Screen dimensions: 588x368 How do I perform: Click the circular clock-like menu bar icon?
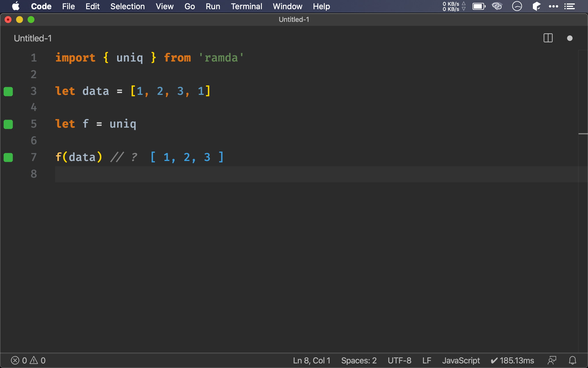pyautogui.click(x=517, y=6)
